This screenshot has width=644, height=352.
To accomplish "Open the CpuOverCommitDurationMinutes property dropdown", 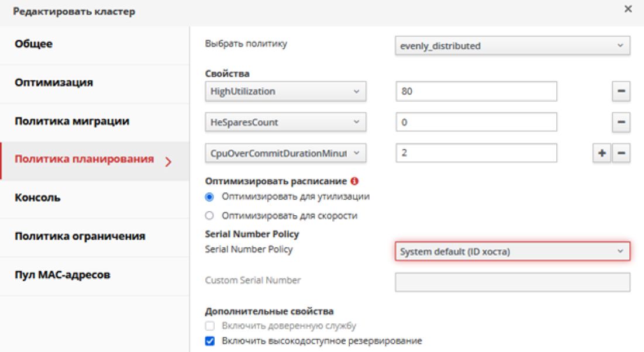I will [x=285, y=153].
